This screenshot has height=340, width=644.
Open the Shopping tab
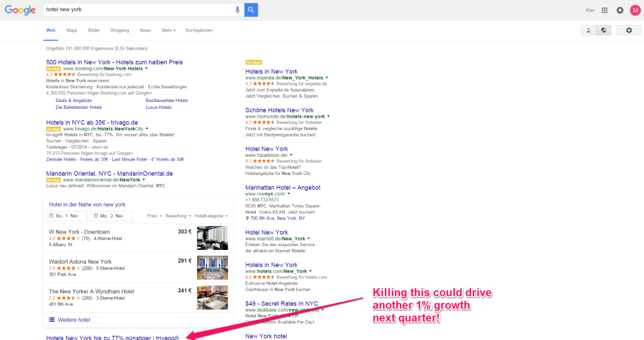(x=119, y=30)
